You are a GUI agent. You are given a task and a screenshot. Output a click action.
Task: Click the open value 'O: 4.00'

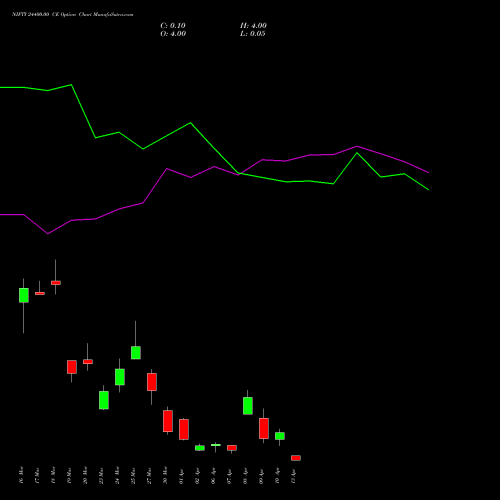click(x=173, y=34)
